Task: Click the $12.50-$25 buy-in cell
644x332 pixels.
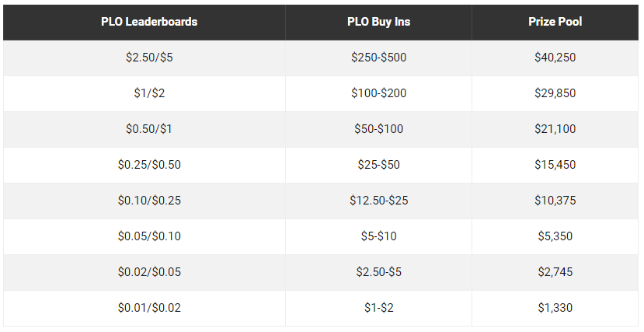Action: tap(378, 201)
